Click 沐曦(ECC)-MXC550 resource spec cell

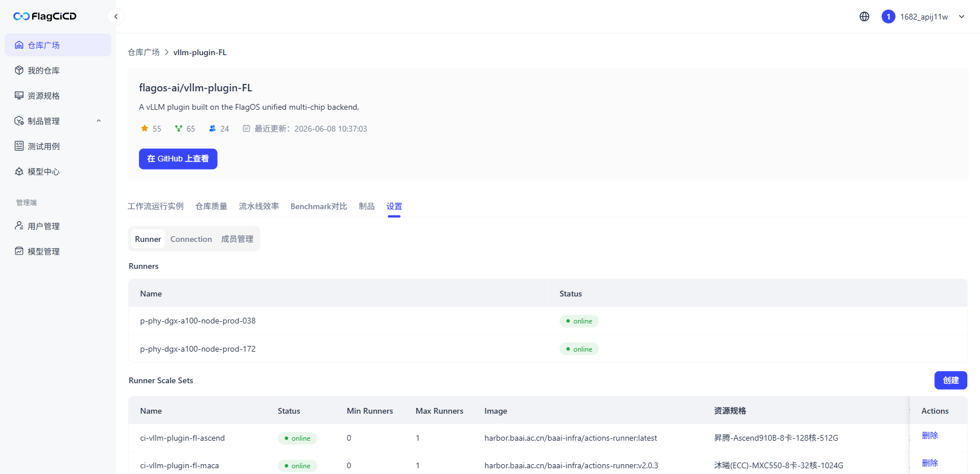779,465
